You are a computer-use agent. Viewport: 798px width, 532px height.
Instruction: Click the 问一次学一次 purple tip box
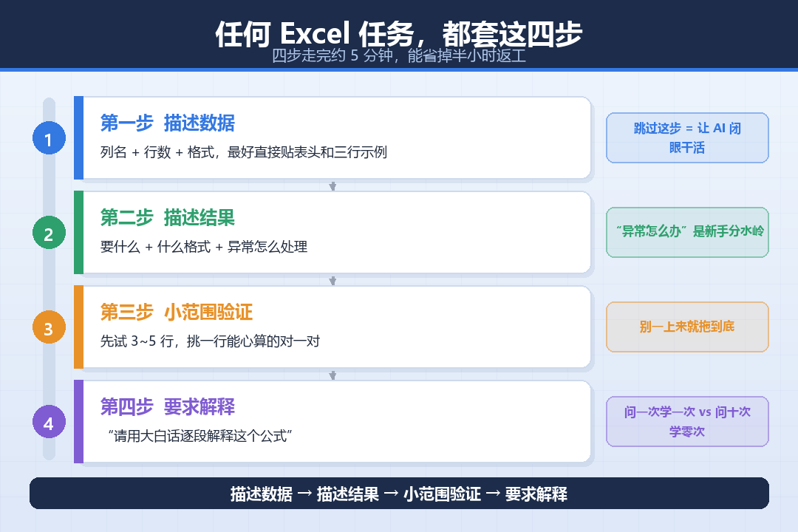687,421
